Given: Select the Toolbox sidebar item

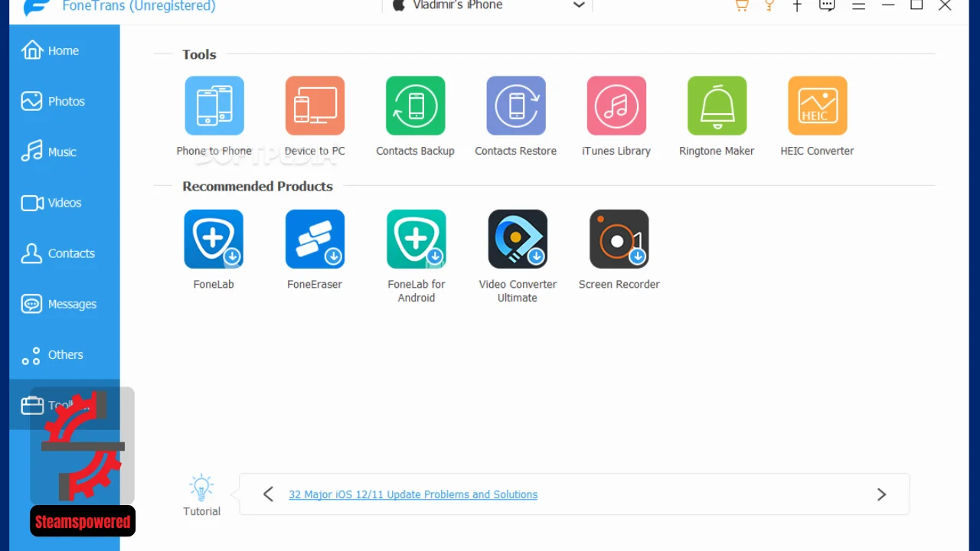Looking at the screenshot, I should coord(64,405).
